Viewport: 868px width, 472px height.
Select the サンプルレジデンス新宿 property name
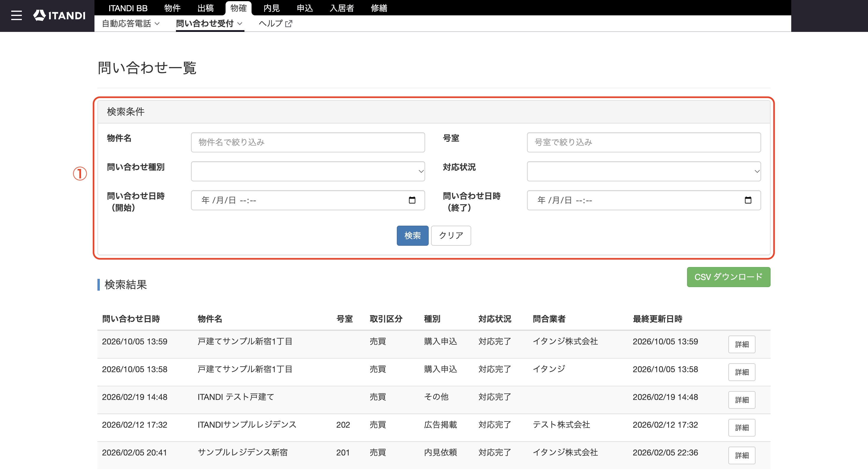(x=243, y=453)
